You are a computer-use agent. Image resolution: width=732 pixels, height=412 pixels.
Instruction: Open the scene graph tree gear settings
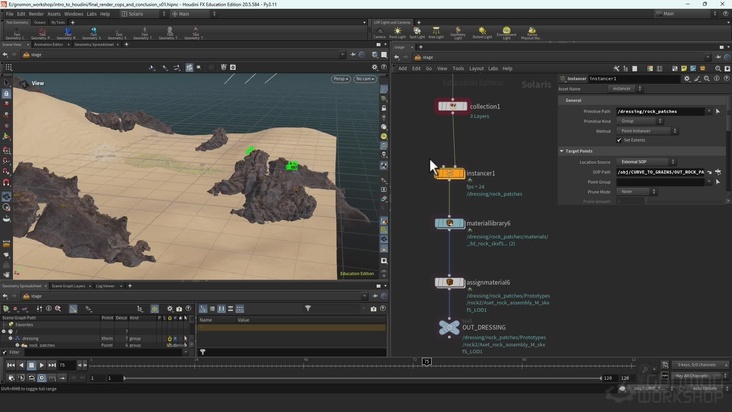(170, 309)
